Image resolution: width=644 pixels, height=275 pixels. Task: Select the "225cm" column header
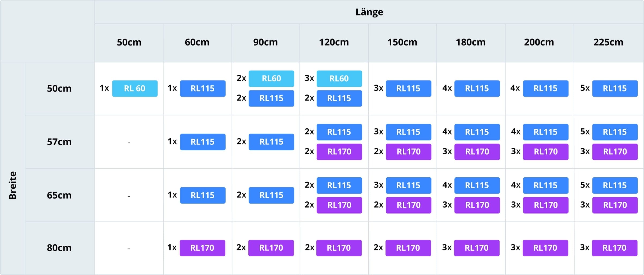coord(608,42)
